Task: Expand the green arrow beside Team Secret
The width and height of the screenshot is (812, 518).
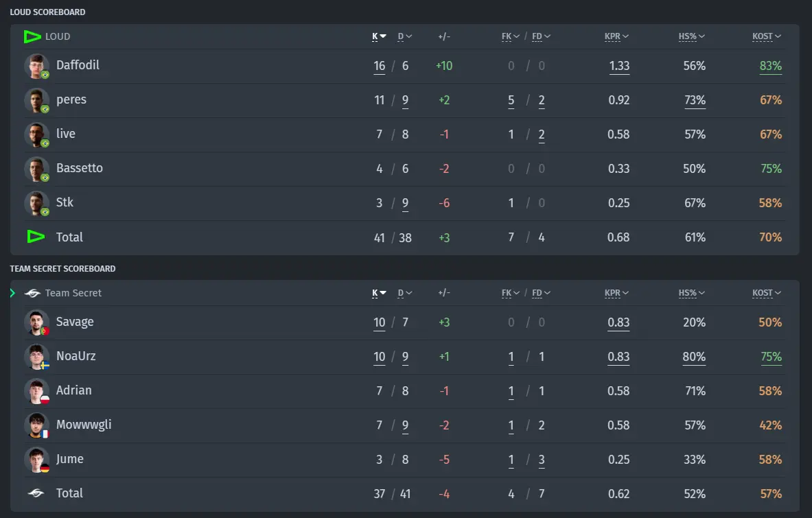Action: coord(12,294)
